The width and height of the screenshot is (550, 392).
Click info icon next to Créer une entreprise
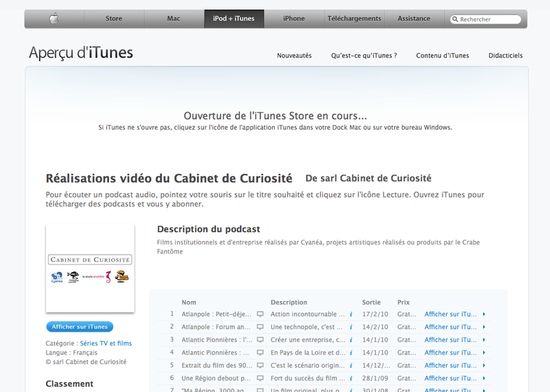(x=351, y=340)
